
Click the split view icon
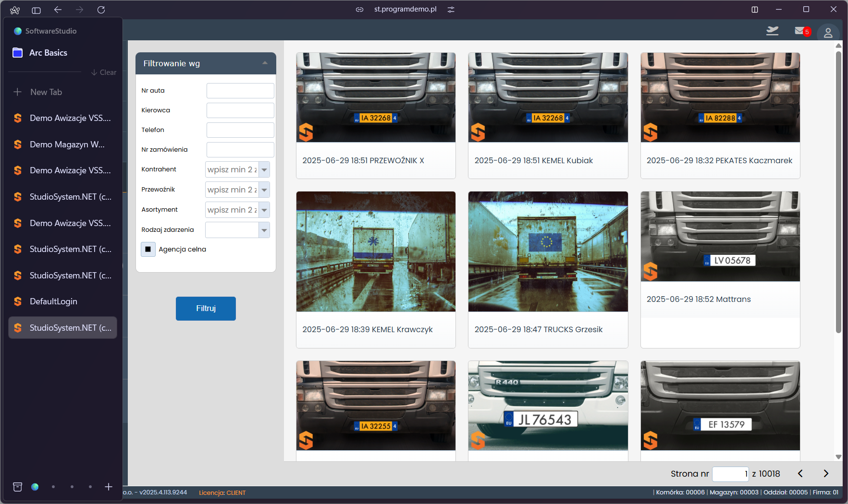[x=755, y=10]
